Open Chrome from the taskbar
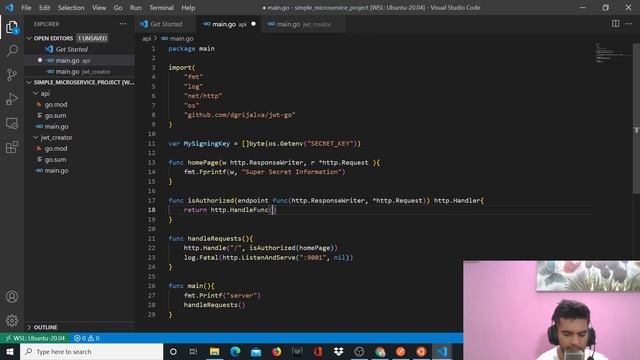The image size is (640, 360). click(x=380, y=351)
